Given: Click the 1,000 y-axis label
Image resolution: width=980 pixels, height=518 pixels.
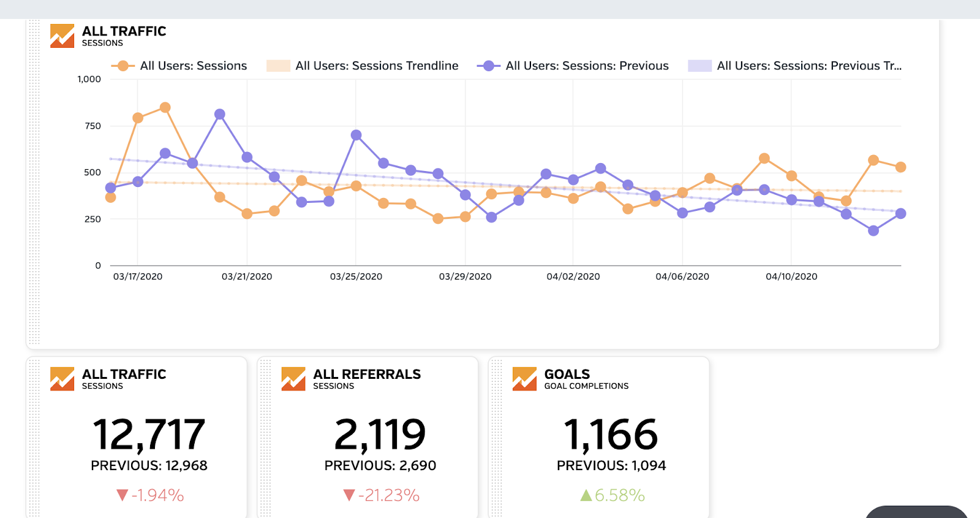Looking at the screenshot, I should [x=89, y=79].
